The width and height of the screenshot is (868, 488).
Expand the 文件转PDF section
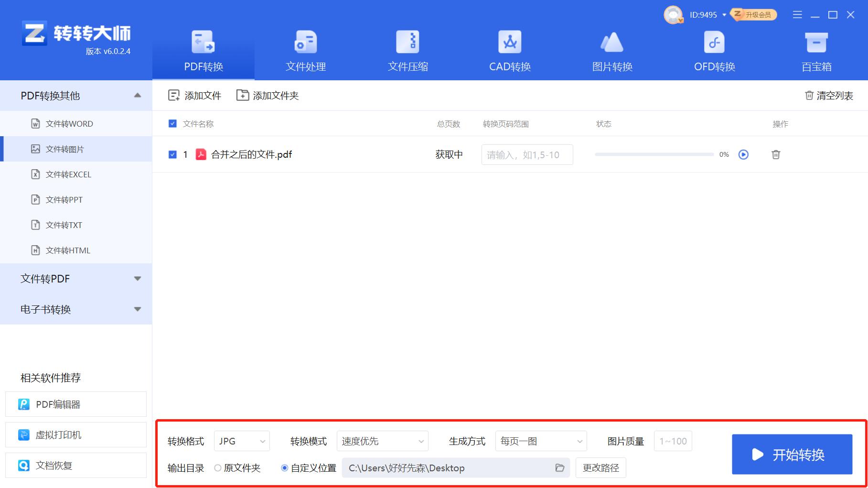pyautogui.click(x=76, y=279)
